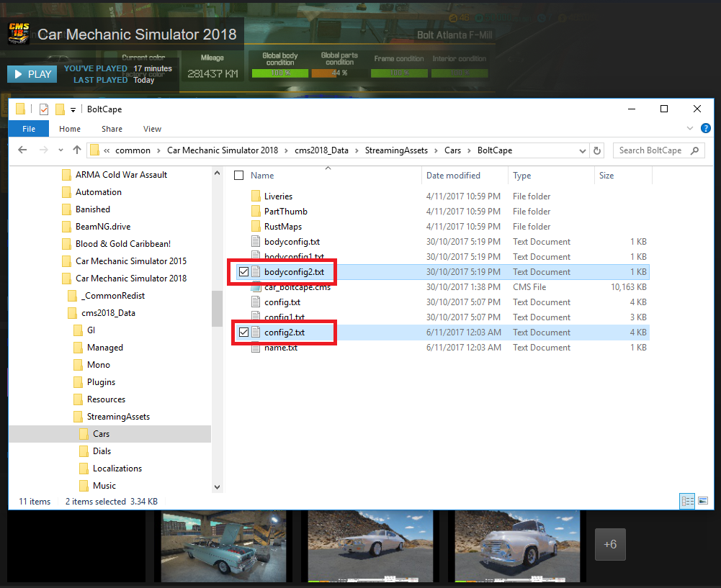This screenshot has width=721, height=588.
Task: Click the Properties quick access icon
Action: click(x=44, y=109)
